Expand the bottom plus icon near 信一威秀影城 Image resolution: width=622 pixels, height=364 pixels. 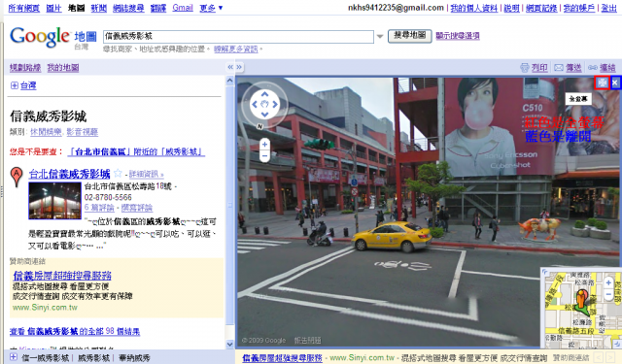[13, 357]
